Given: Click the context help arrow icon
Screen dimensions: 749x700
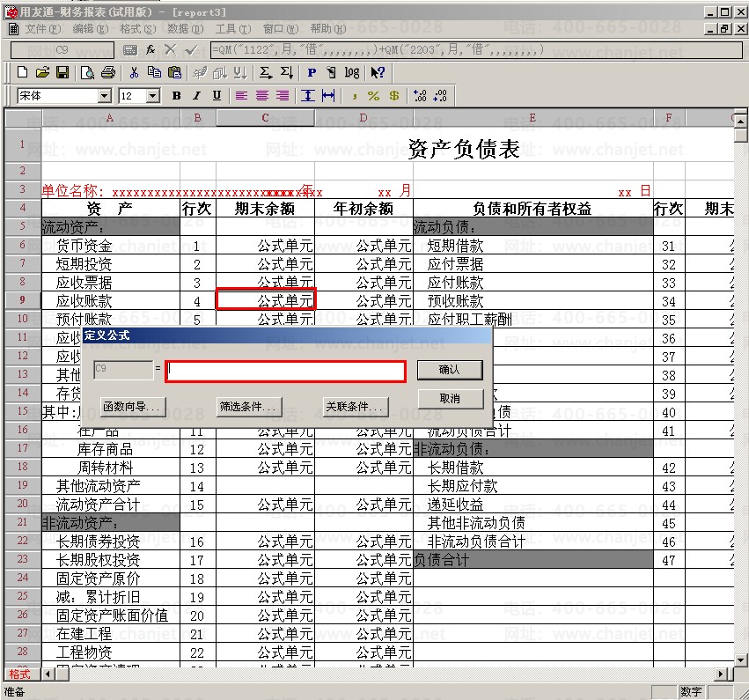Looking at the screenshot, I should tap(378, 72).
